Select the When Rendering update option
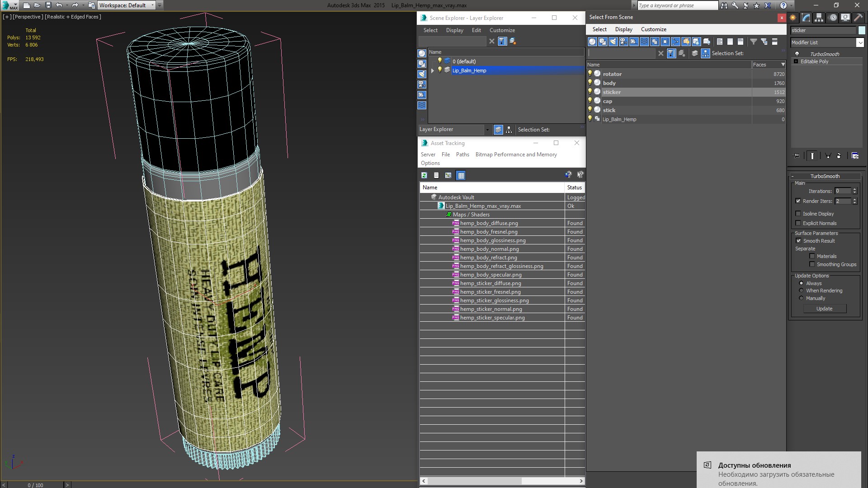This screenshot has height=488, width=868. tap(801, 291)
